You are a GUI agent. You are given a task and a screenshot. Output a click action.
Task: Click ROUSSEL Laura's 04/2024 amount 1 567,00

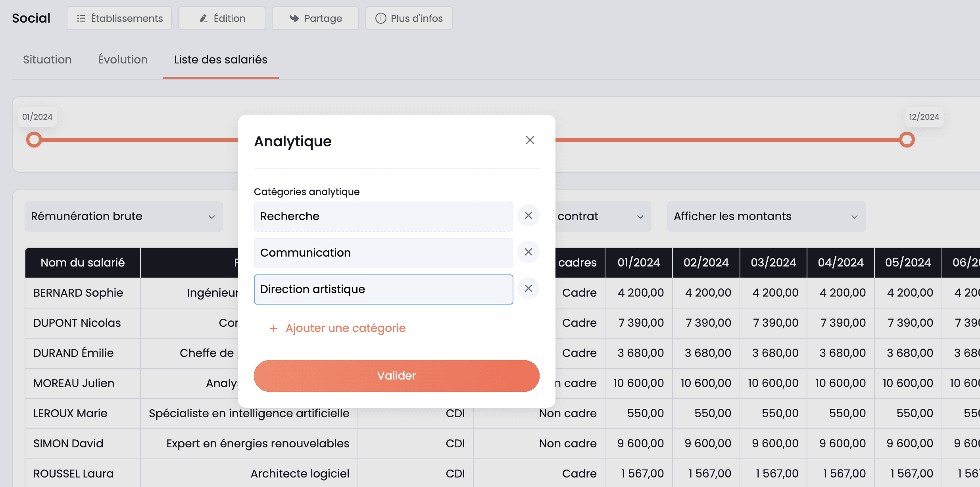pyautogui.click(x=841, y=474)
